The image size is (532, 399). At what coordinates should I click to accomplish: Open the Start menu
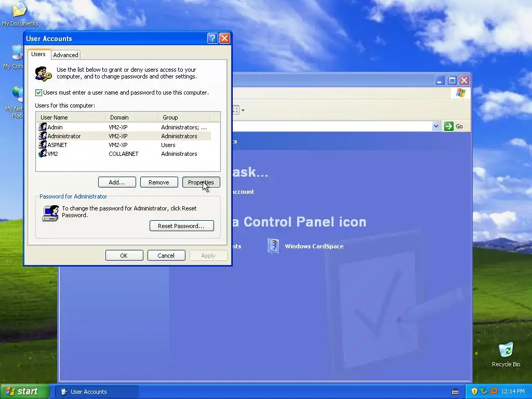coord(24,391)
